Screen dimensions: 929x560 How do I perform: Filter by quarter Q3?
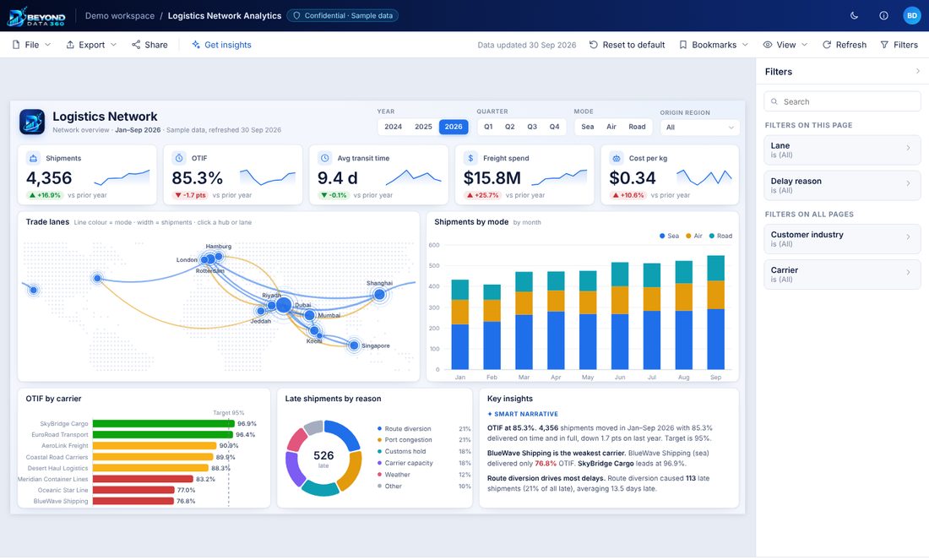532,127
